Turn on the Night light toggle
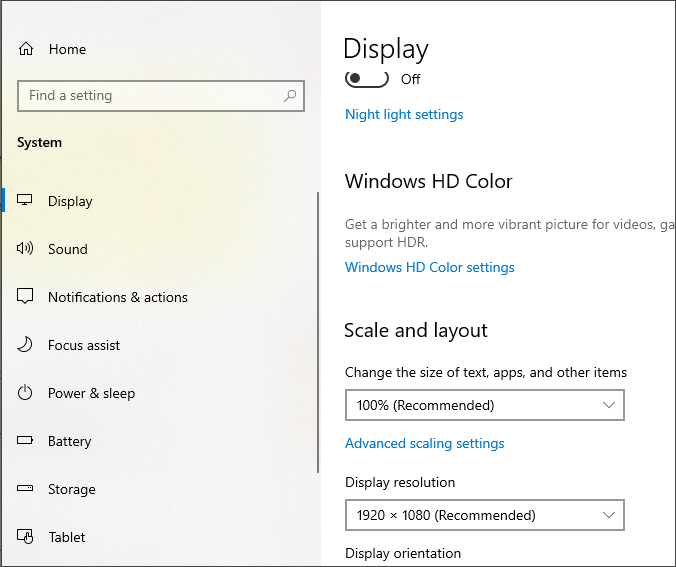 pos(366,78)
